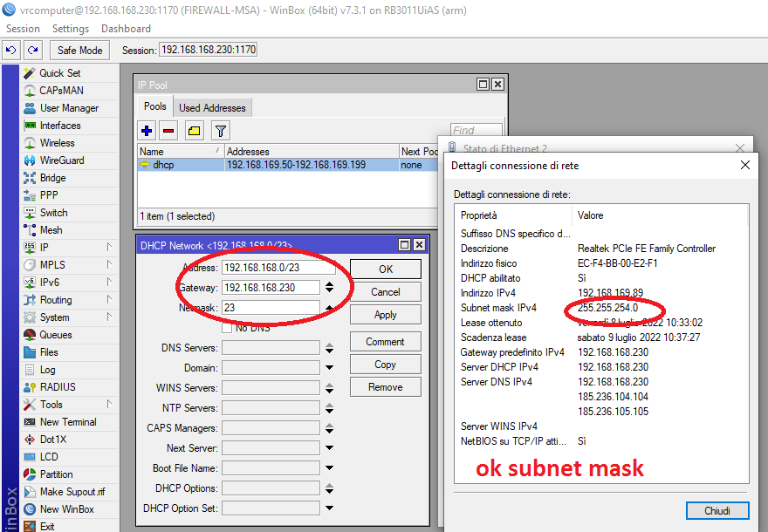This screenshot has width=768, height=532.
Task: Expand the DHCP Option Set dropdown
Action: (x=329, y=508)
